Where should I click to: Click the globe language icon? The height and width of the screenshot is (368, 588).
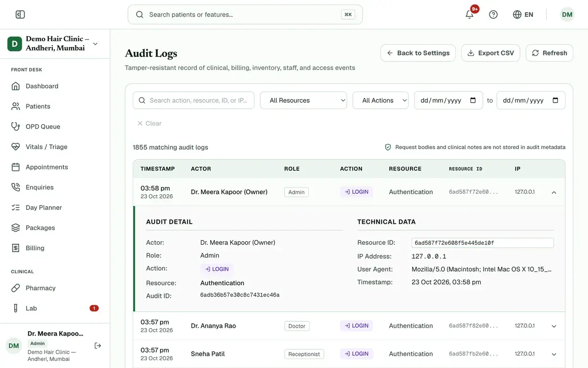click(x=517, y=15)
